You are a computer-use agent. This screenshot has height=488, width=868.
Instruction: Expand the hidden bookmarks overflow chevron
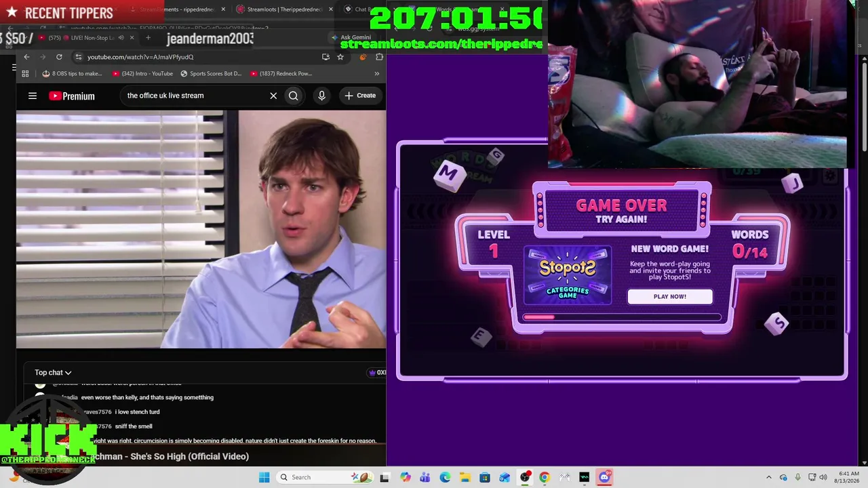pyautogui.click(x=377, y=73)
